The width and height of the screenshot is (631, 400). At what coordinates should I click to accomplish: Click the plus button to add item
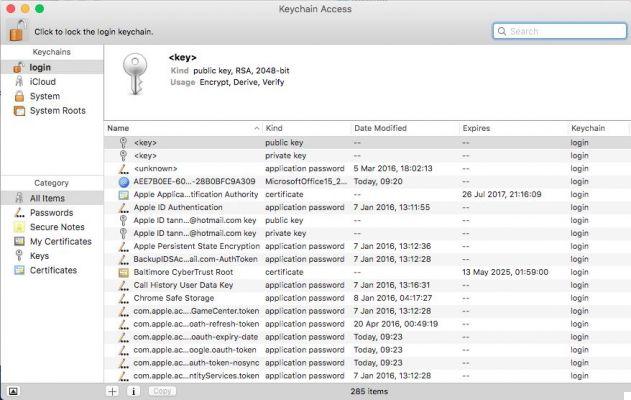pyautogui.click(x=113, y=391)
